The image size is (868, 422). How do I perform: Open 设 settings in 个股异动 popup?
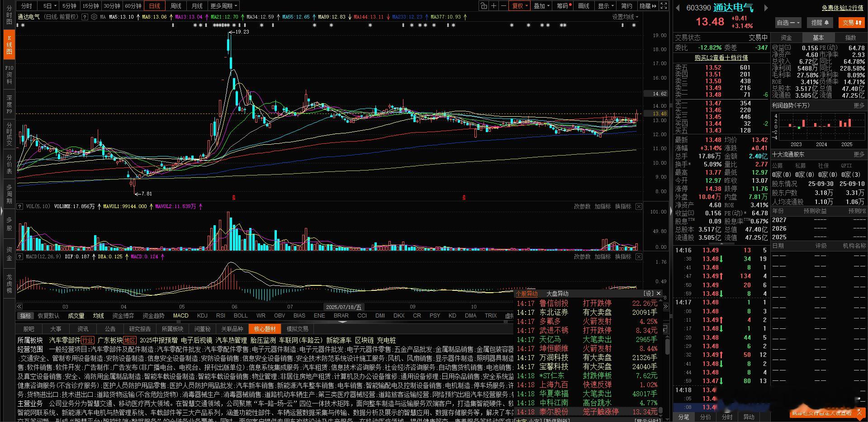point(648,294)
